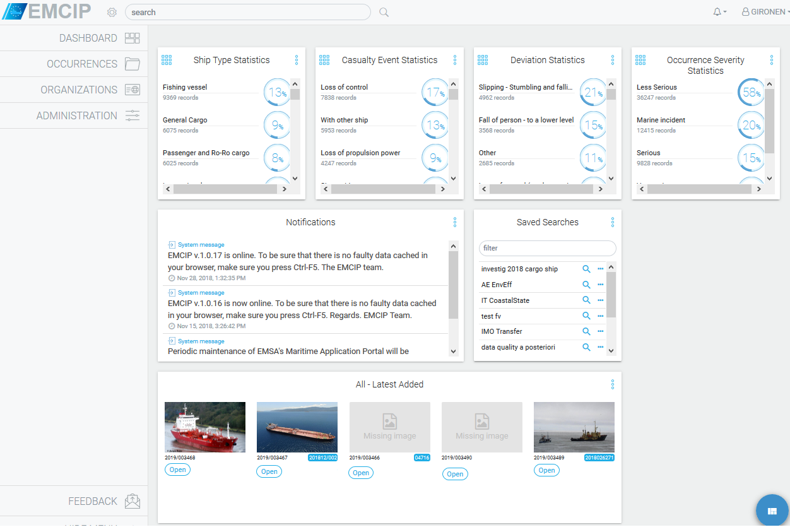Screen dimensions: 790x532
Task: Click the 2019/003467 tanker thumbnail
Action: pyautogui.click(x=297, y=427)
